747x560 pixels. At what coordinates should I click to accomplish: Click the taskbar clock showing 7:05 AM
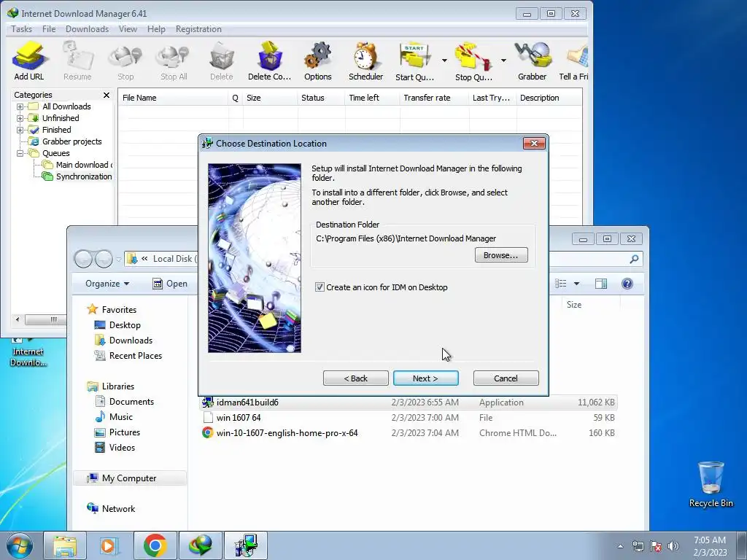710,546
